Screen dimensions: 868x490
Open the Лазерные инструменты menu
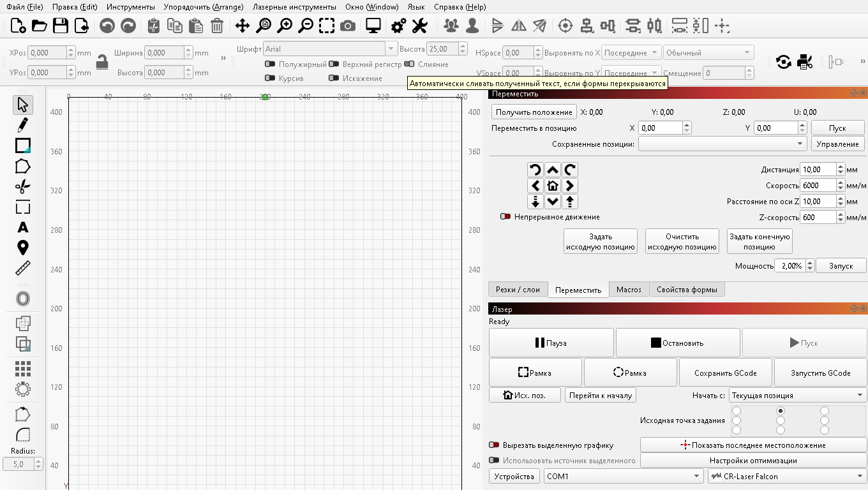click(294, 7)
